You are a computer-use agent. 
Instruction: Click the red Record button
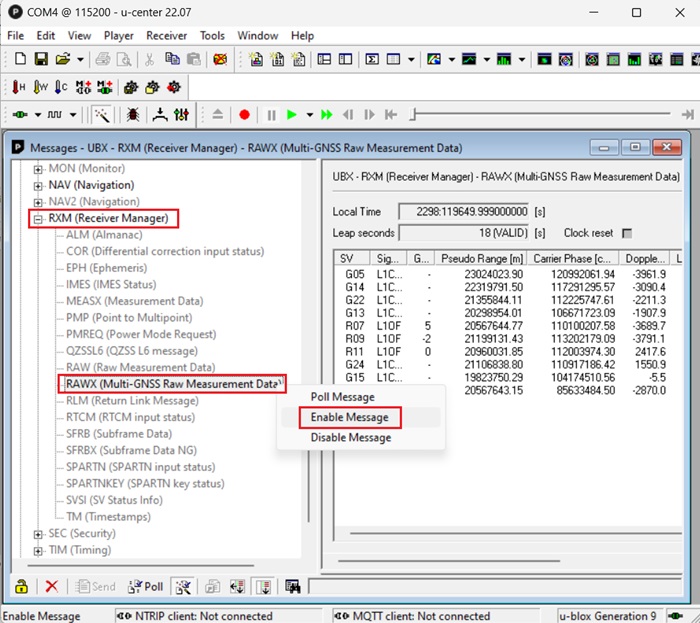pyautogui.click(x=244, y=115)
